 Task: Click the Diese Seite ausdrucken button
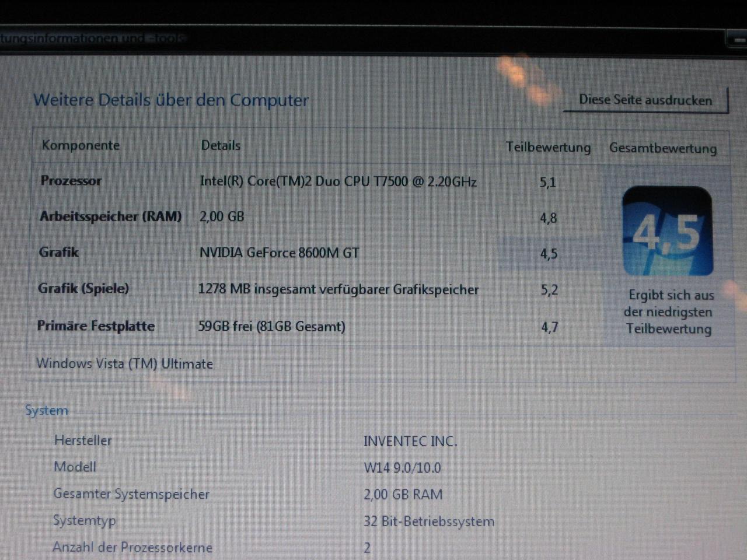pyautogui.click(x=645, y=100)
